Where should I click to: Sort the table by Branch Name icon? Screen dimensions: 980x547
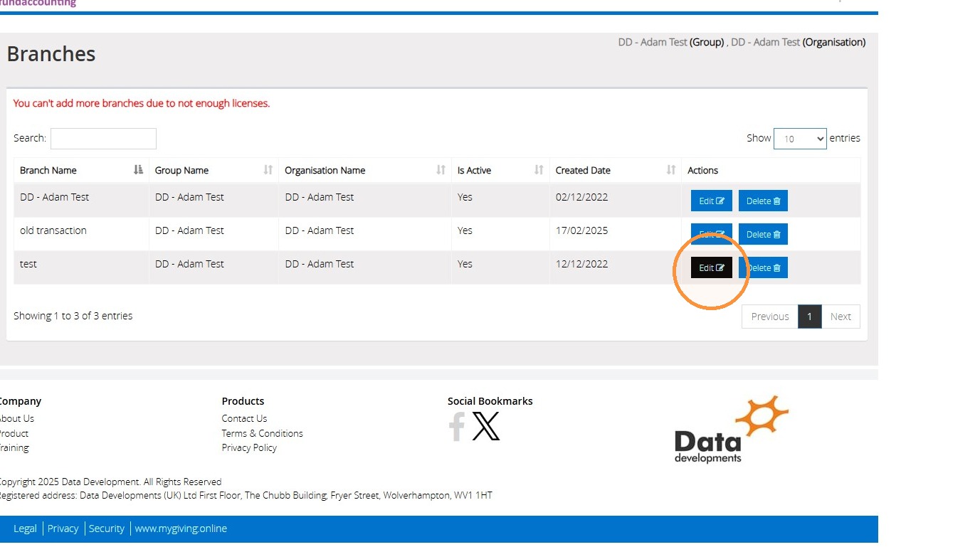pos(138,170)
